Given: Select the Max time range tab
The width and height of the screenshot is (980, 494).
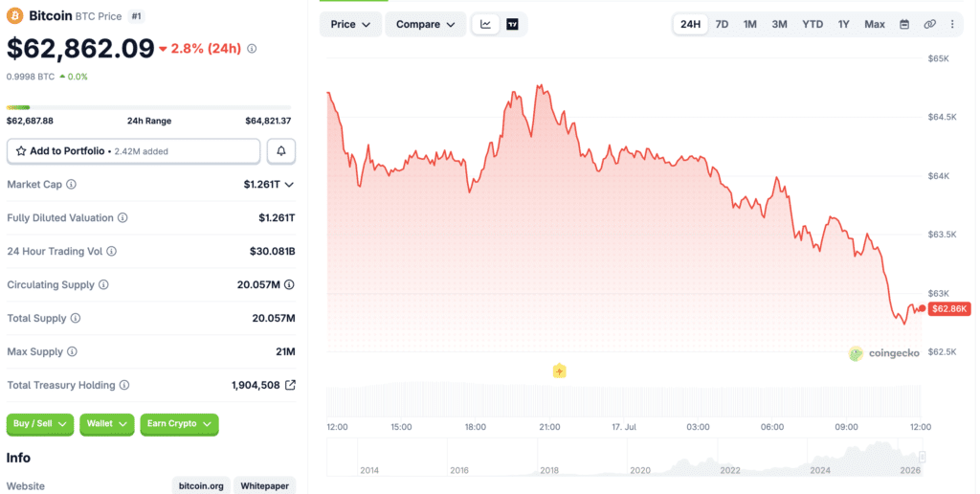Looking at the screenshot, I should click(x=875, y=24).
